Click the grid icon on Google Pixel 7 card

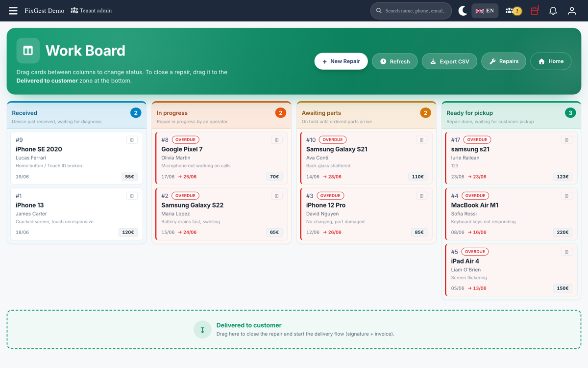(277, 140)
